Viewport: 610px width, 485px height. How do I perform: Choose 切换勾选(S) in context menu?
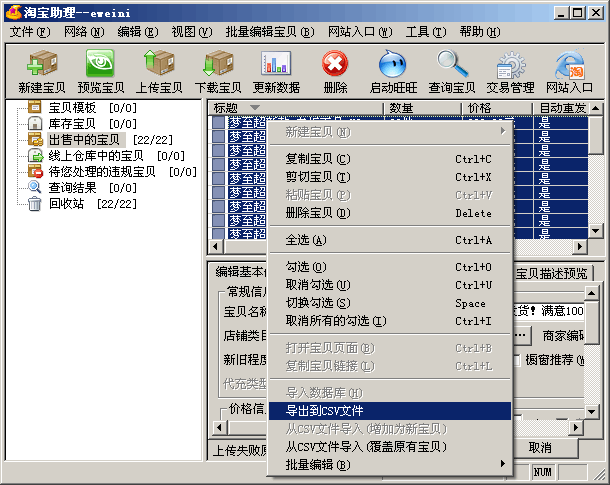(390, 303)
